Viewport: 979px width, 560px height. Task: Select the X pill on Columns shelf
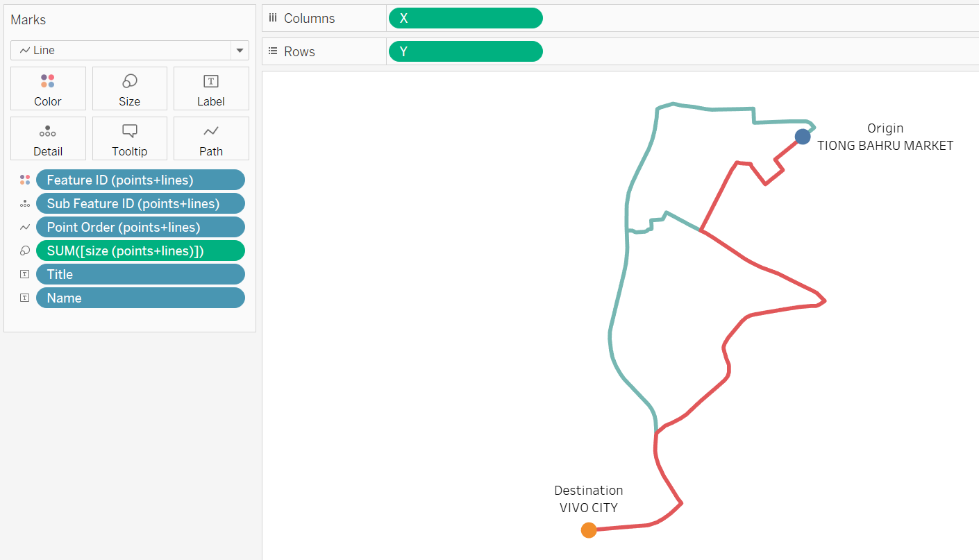click(466, 18)
